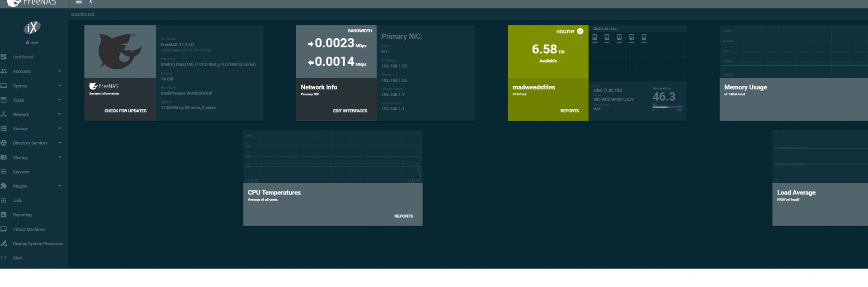868x287 pixels.
Task: Expand the Tasks menu arrow
Action: click(x=60, y=100)
